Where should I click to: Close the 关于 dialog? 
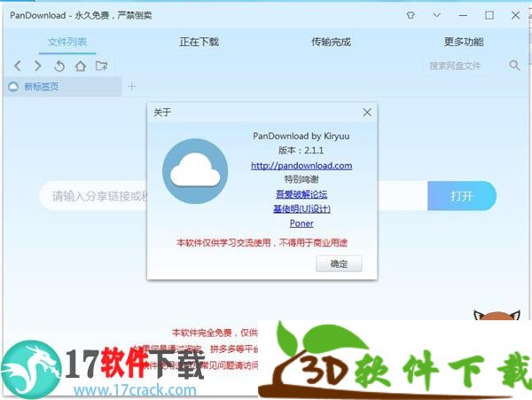tap(367, 113)
